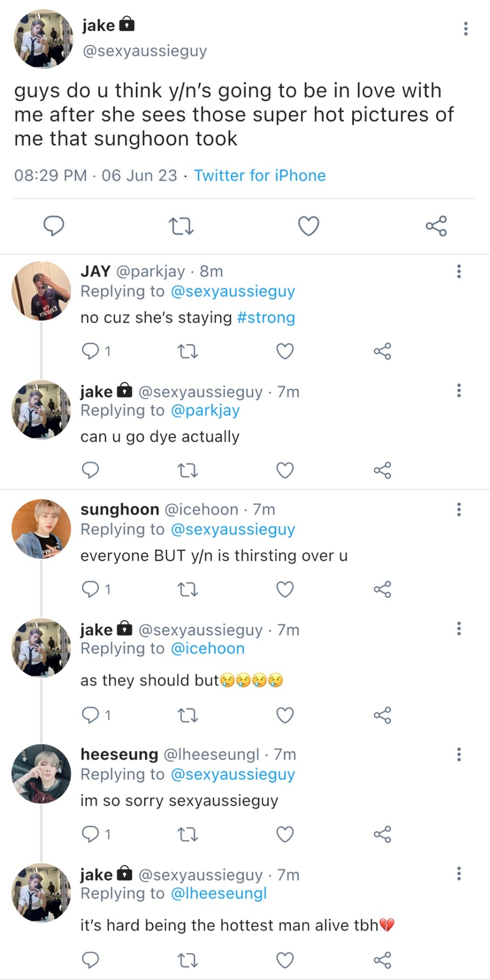Viewport: 490px width, 980px height.
Task: Open sunghoon's profile picture
Action: click(41, 529)
